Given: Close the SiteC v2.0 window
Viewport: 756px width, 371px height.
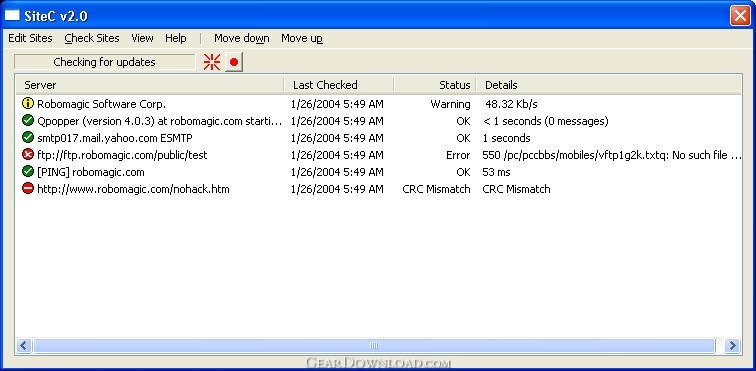Looking at the screenshot, I should (740, 16).
